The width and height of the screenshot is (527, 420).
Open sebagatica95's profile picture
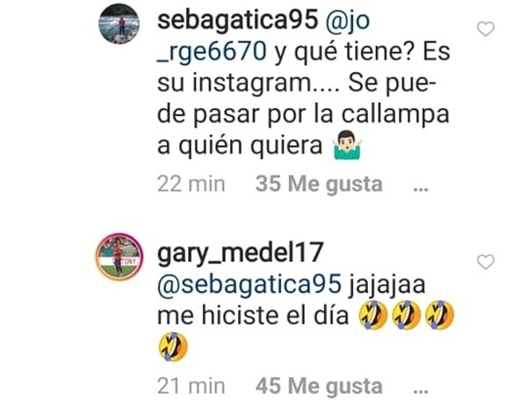(x=119, y=24)
